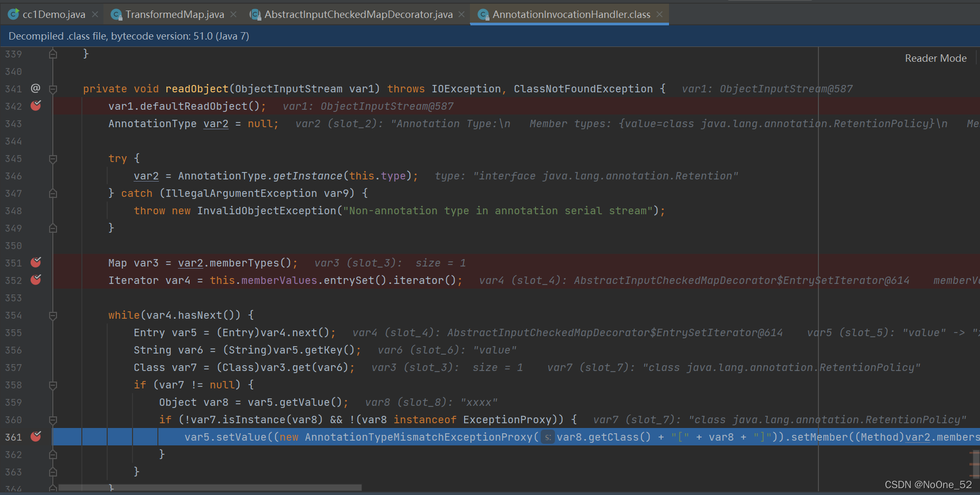Click InvalidObjectException on line 348
Screen dimensions: 980x495
tap(267, 211)
